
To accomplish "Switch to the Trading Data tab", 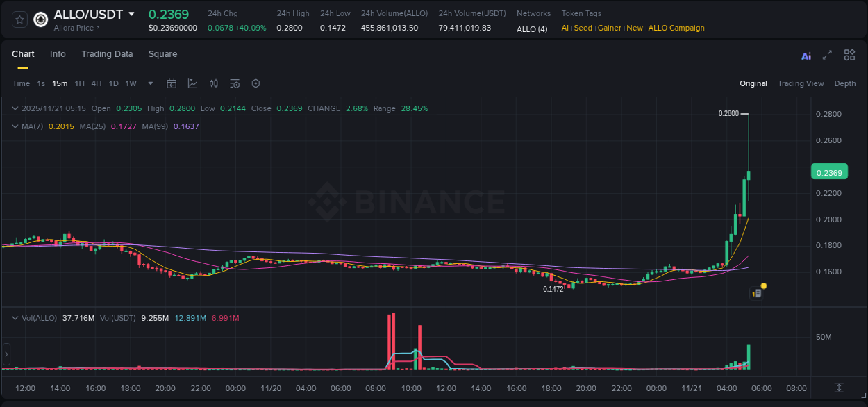I will tap(108, 53).
